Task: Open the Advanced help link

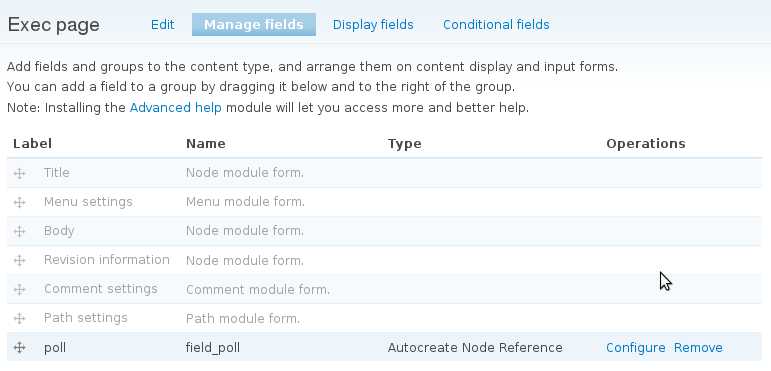Action: (176, 108)
